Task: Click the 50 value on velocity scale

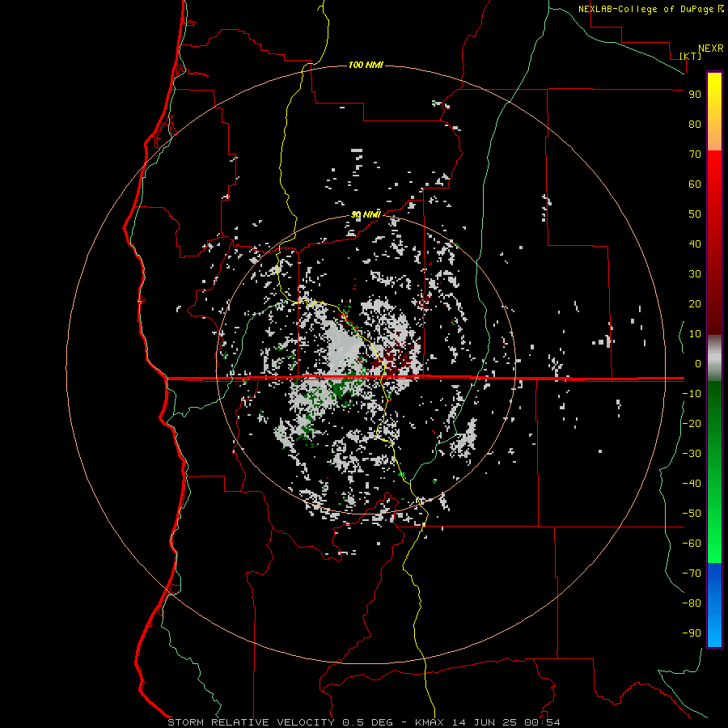Action: pos(695,214)
